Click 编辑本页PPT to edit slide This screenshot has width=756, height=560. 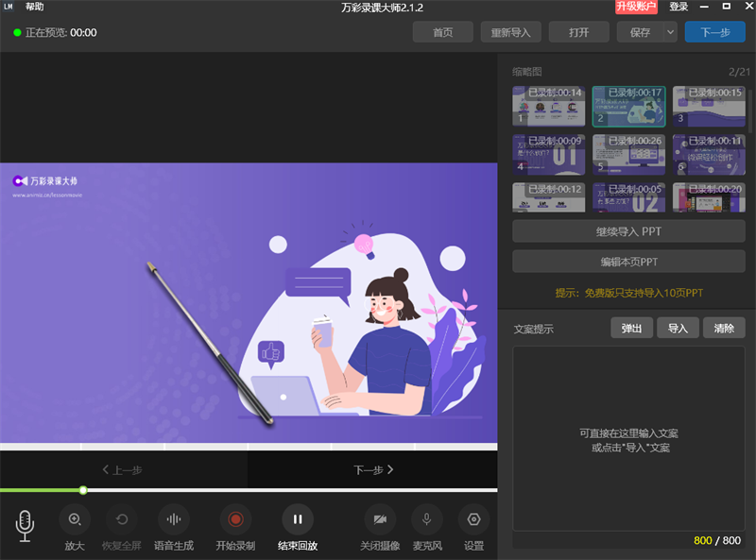tap(630, 262)
